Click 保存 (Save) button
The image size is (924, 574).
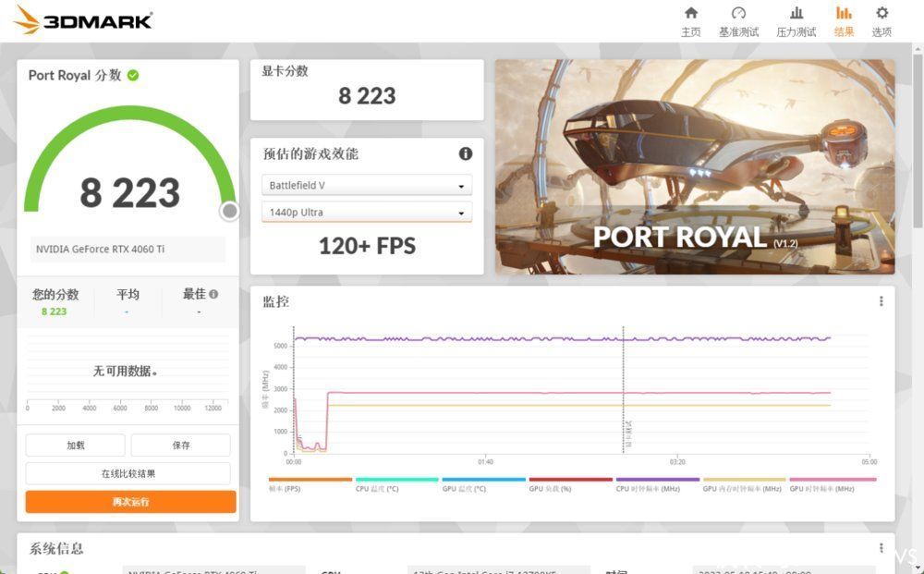click(x=181, y=445)
